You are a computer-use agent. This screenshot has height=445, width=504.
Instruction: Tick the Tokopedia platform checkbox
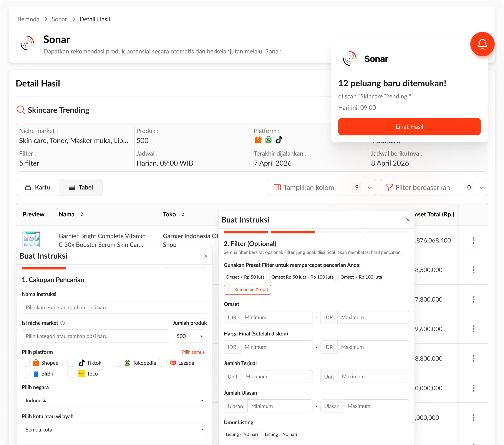pos(117,363)
